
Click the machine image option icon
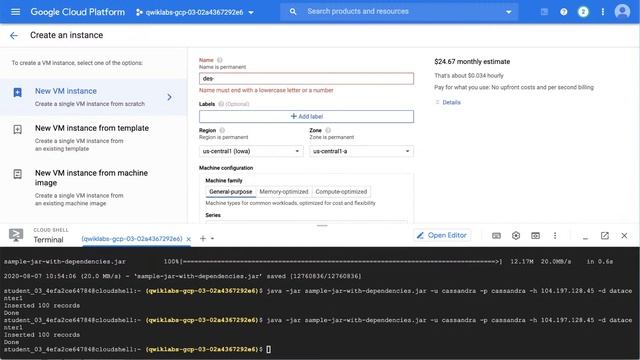coord(18,174)
